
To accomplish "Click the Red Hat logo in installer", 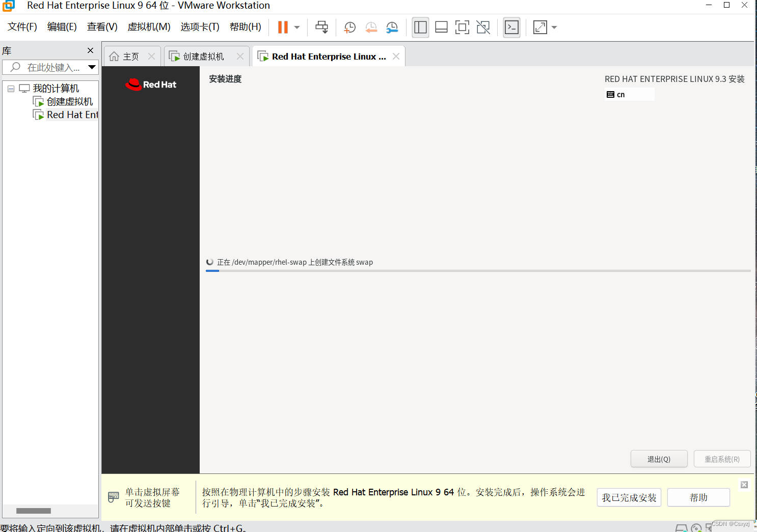I will tap(151, 85).
